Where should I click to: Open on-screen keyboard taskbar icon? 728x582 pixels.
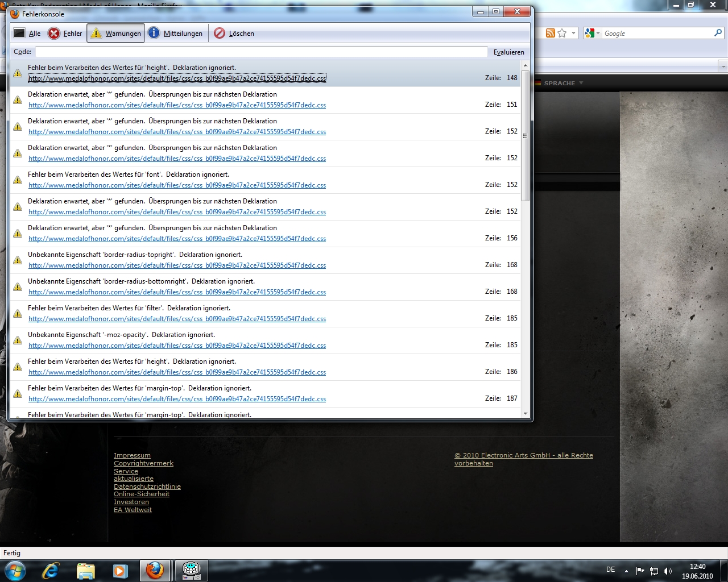point(191,571)
